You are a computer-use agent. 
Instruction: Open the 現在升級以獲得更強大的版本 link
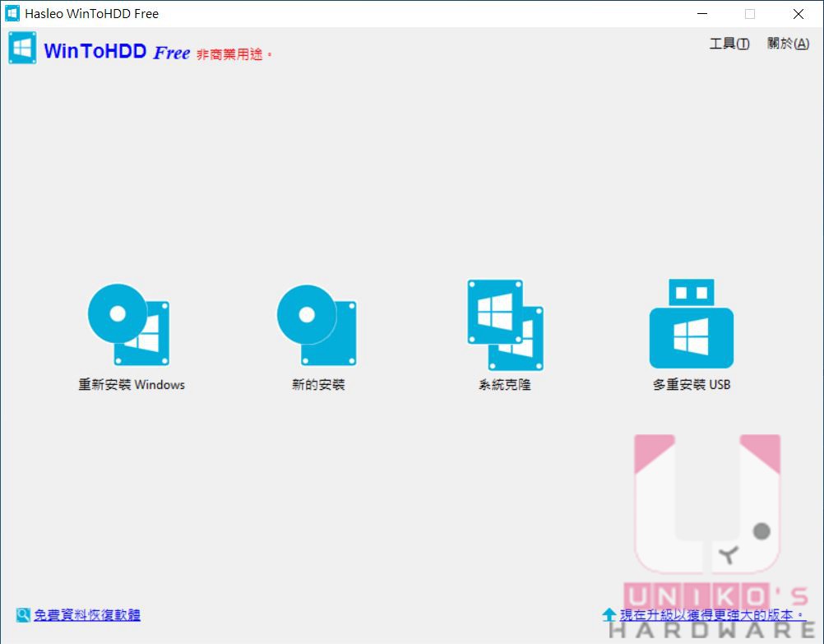(712, 614)
